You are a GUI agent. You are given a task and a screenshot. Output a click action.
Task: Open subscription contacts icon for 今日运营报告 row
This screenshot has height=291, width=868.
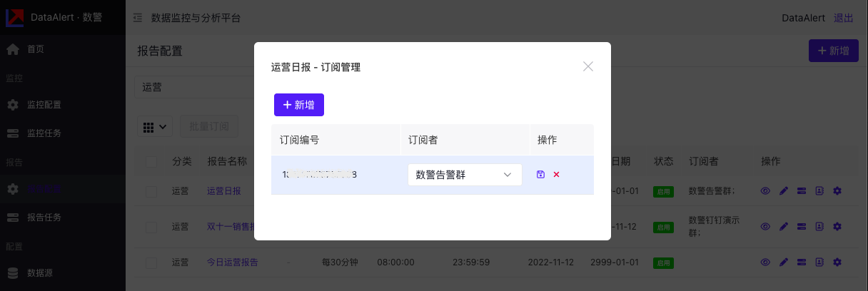point(819,262)
